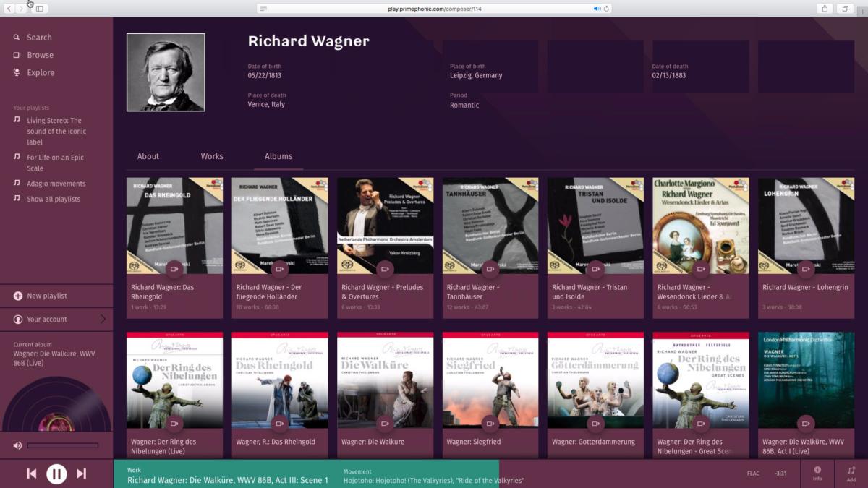This screenshot has height=488, width=868.
Task: Click the 'Richard Wagner: Das Rheingold' title
Action: [x=163, y=292]
